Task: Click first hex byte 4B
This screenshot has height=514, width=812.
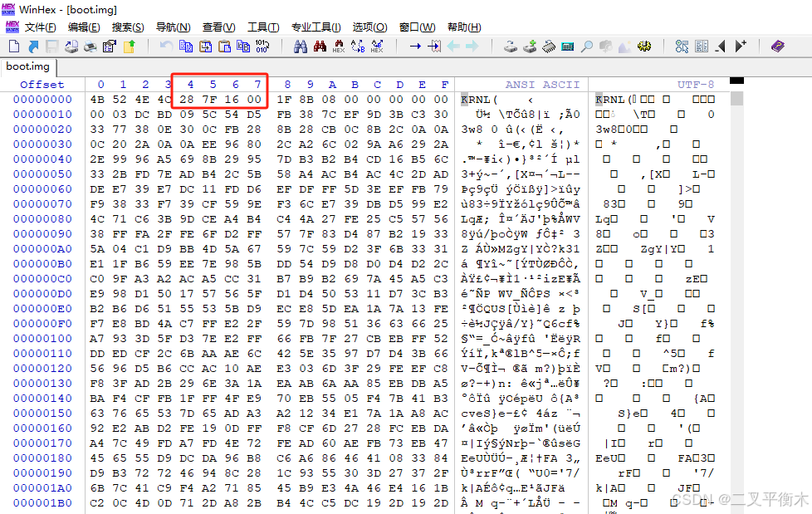Action: (97, 100)
